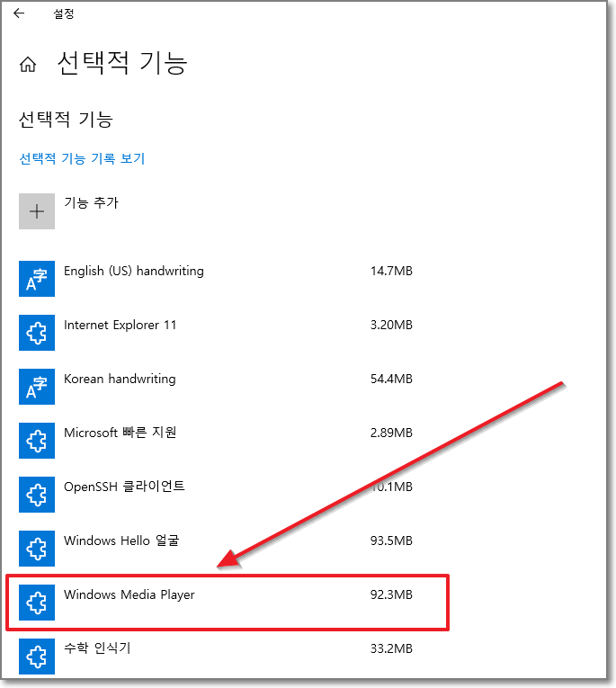
Task: Select the Windows Hello 얼굴 puzzle icon
Action: coord(37,549)
